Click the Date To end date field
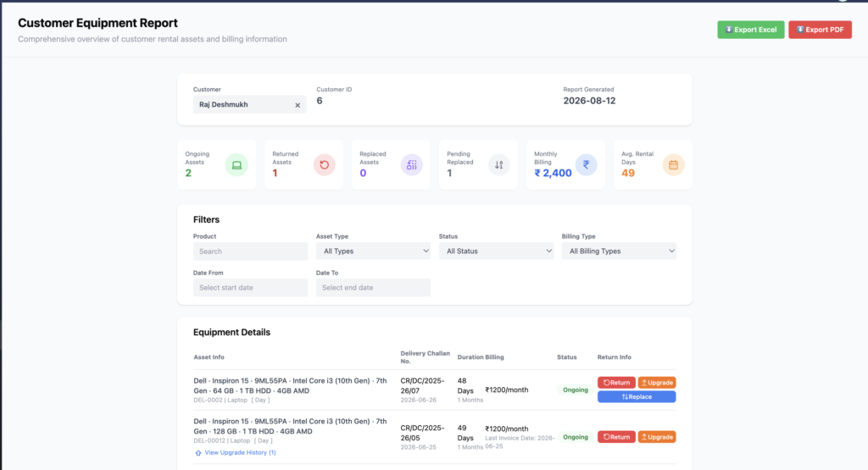868x470 pixels. [373, 288]
